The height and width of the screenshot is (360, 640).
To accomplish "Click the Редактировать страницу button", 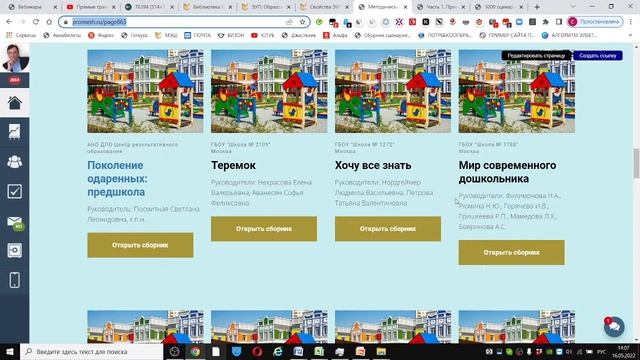I will coord(536,56).
